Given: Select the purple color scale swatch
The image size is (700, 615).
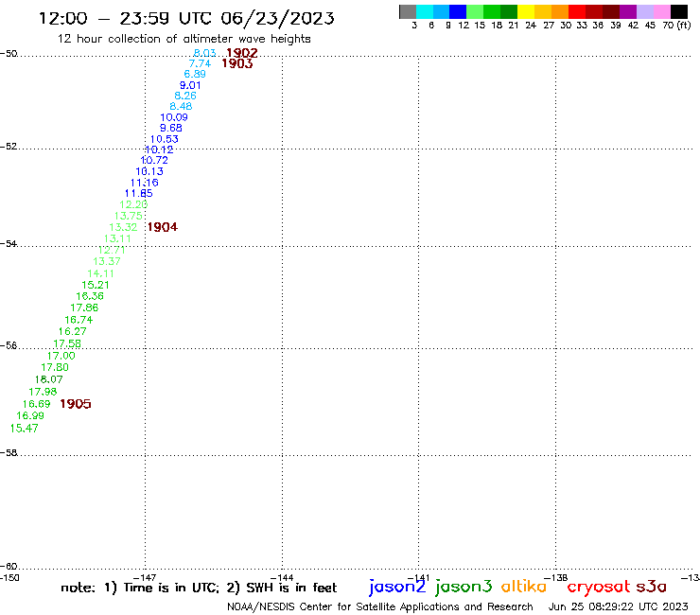Looking at the screenshot, I should pyautogui.click(x=628, y=11).
